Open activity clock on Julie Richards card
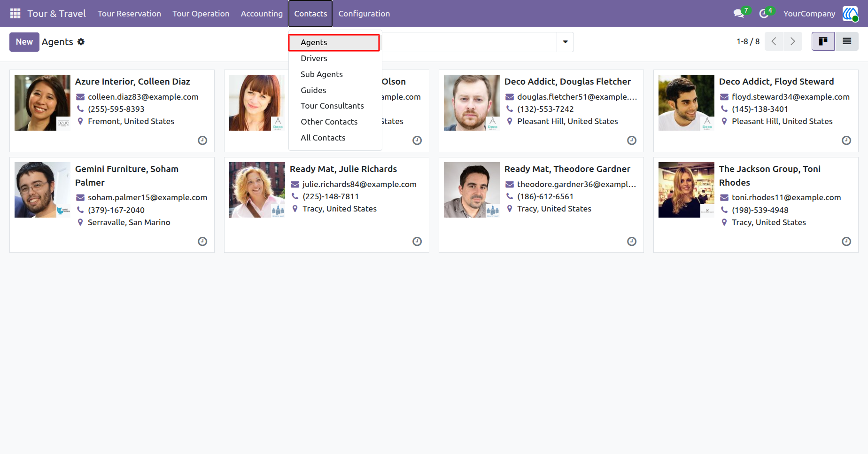 (417, 242)
